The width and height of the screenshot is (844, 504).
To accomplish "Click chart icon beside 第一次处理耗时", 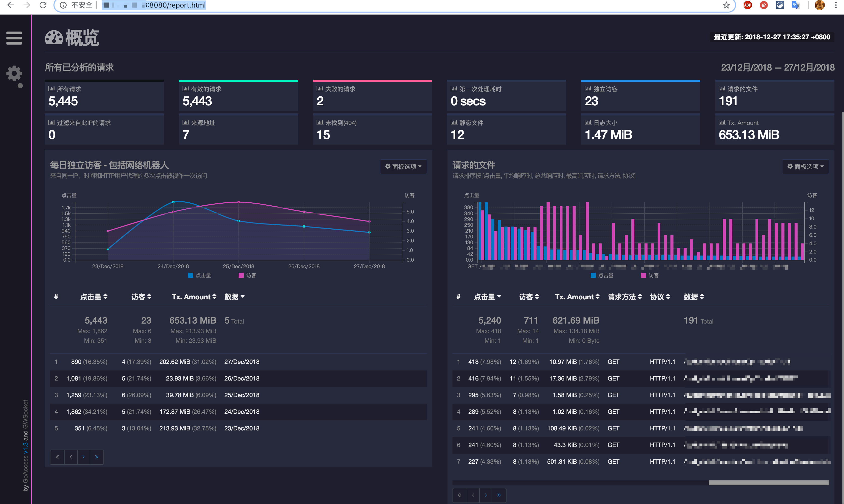I will tap(454, 89).
